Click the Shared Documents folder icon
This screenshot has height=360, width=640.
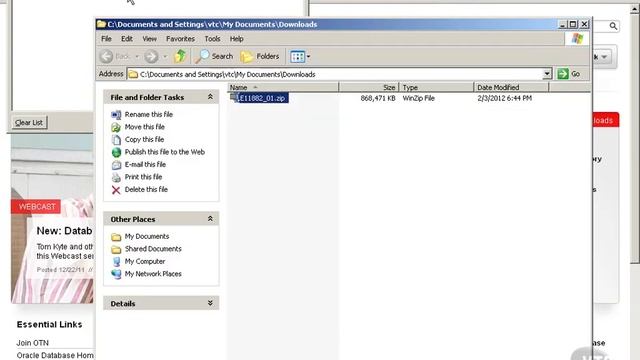click(116, 249)
